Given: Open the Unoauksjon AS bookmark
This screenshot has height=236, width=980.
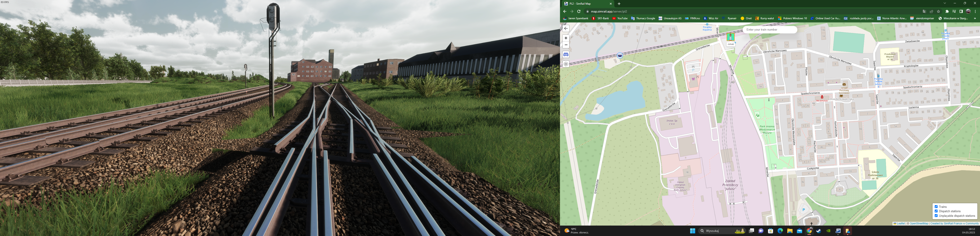Looking at the screenshot, I should point(670,18).
